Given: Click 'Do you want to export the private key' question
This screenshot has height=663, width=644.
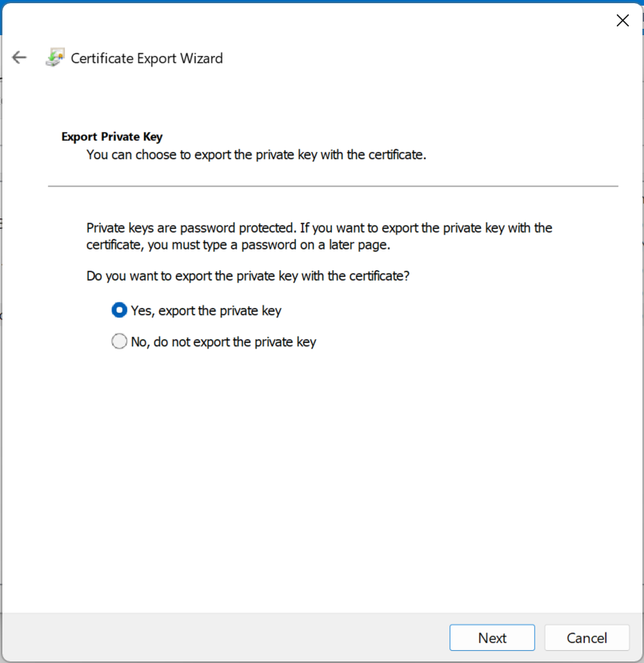Looking at the screenshot, I should [x=248, y=276].
